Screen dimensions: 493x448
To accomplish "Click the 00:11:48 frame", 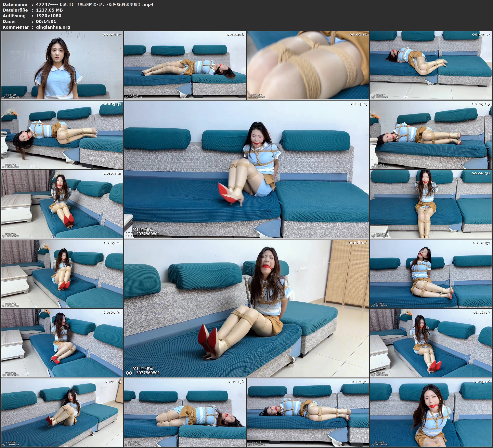I will 185,412.
